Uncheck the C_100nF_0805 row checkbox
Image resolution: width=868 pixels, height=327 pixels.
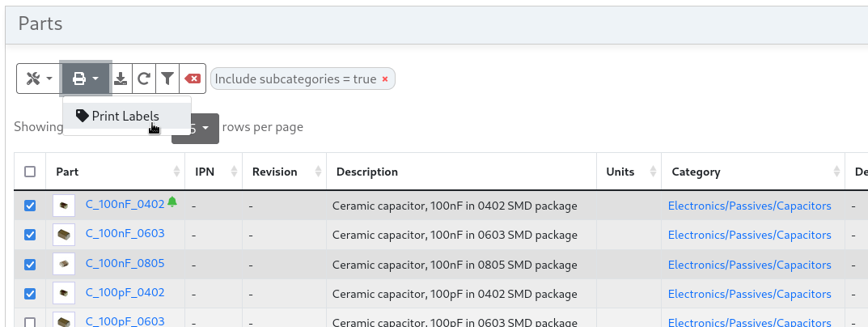tap(30, 265)
